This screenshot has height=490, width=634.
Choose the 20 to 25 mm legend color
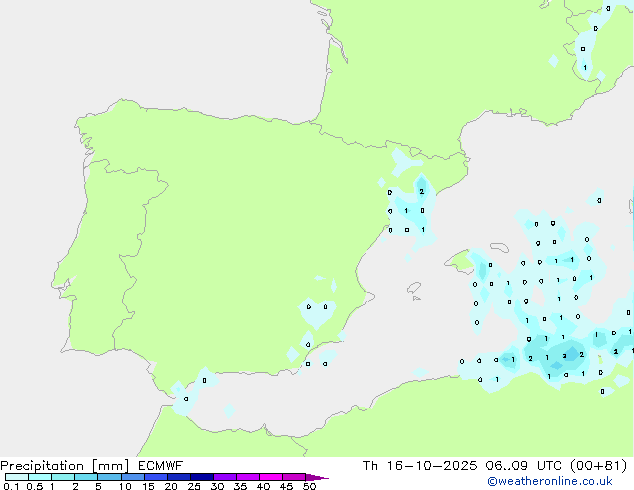[x=179, y=477]
